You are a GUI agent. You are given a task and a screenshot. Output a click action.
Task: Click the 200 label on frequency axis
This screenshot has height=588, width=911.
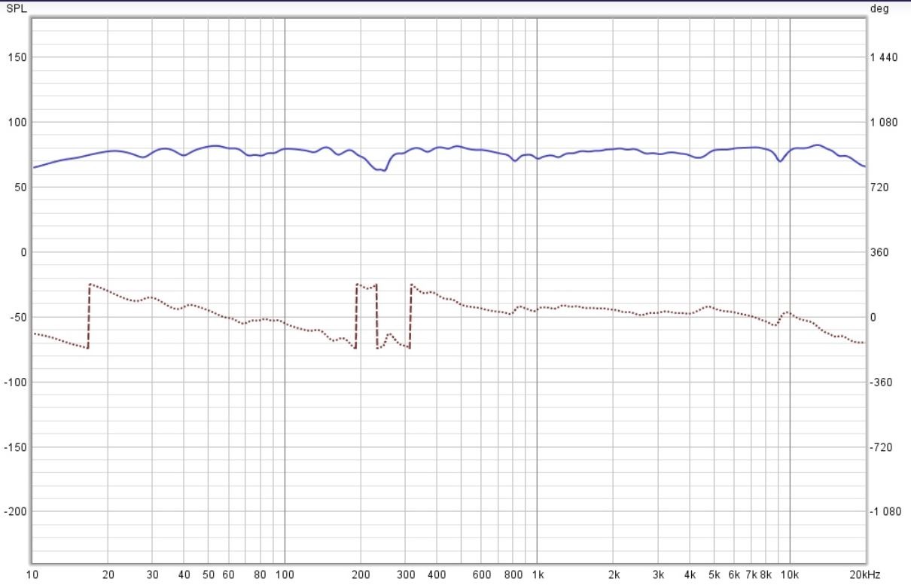coord(361,575)
